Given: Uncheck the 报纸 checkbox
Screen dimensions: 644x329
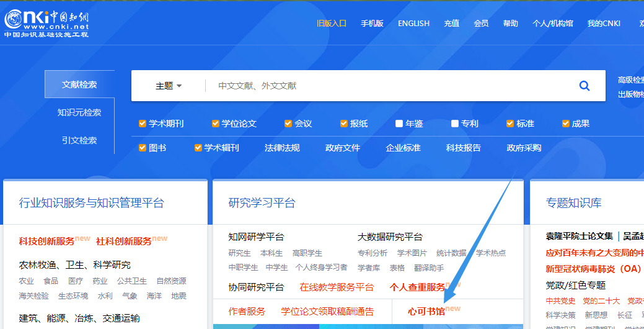Looking at the screenshot, I should tap(344, 124).
